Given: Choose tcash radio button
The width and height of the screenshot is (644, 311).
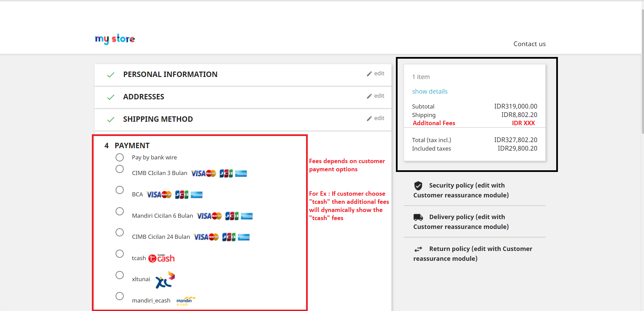Looking at the screenshot, I should (120, 254).
